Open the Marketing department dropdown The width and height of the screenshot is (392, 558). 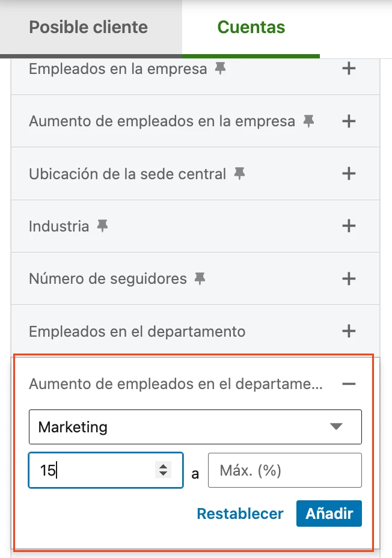tap(195, 427)
